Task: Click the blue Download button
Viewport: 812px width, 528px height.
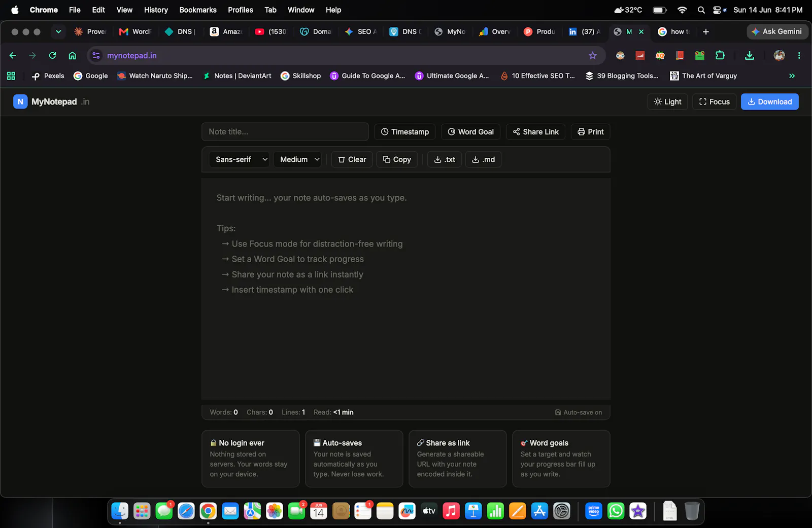Action: point(769,101)
